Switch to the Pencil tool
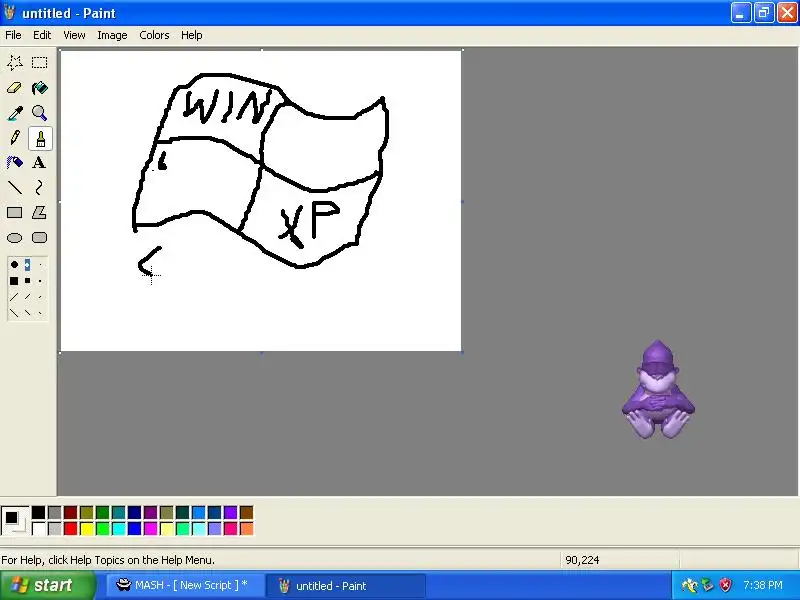The width and height of the screenshot is (800, 600). pyautogui.click(x=15, y=138)
